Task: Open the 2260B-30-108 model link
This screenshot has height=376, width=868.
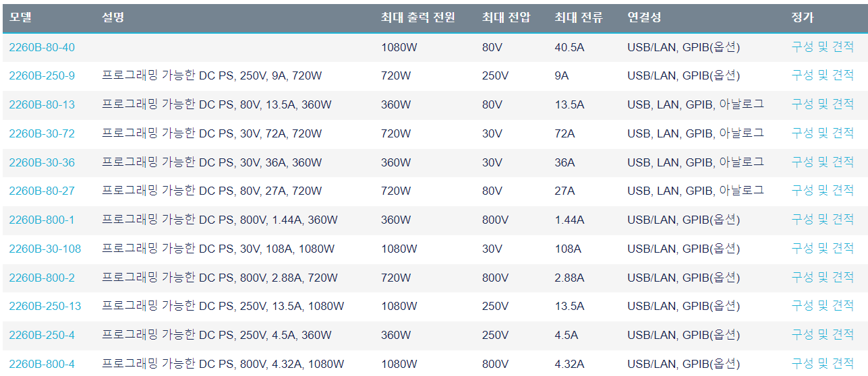Action: [x=45, y=249]
